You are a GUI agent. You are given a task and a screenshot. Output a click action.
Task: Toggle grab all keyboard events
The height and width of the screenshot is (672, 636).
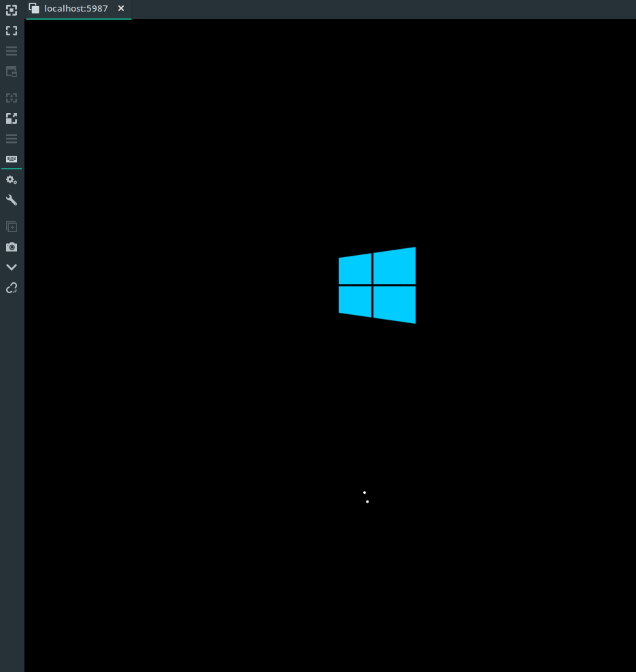[11, 159]
